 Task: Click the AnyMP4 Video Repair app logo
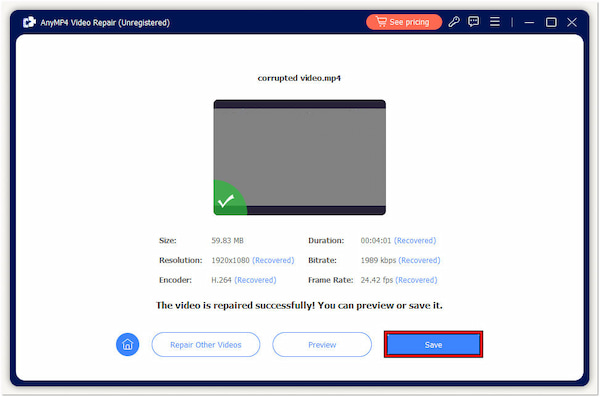[29, 22]
